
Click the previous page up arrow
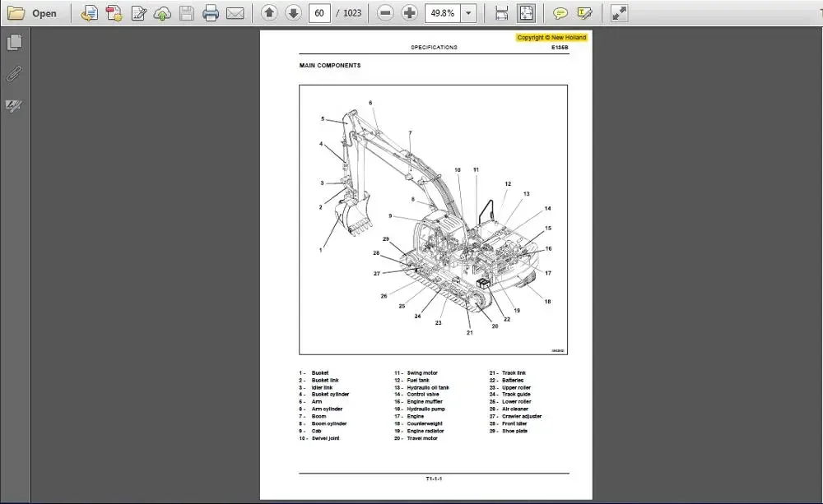(268, 12)
